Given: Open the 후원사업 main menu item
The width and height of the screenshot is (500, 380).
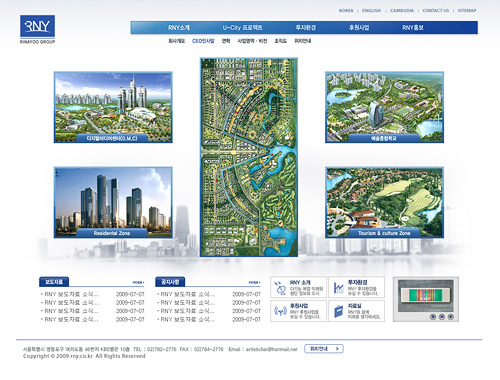Looking at the screenshot, I should (359, 28).
